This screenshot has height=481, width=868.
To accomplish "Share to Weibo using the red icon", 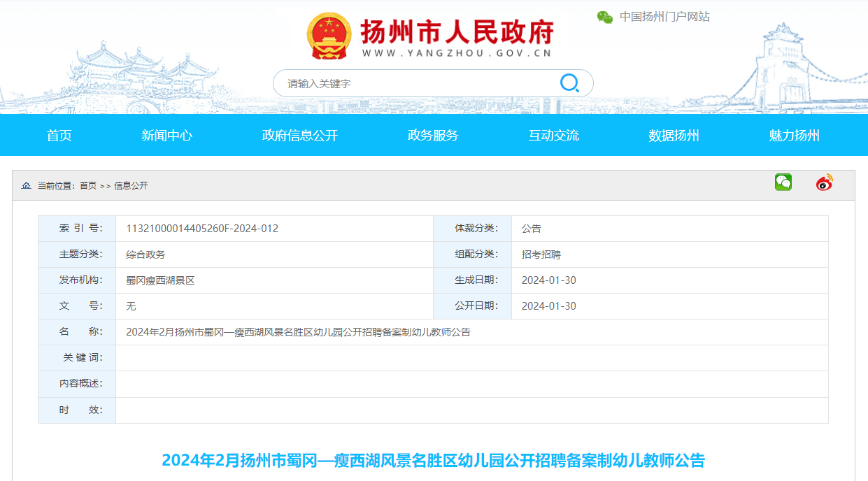I will (x=825, y=182).
